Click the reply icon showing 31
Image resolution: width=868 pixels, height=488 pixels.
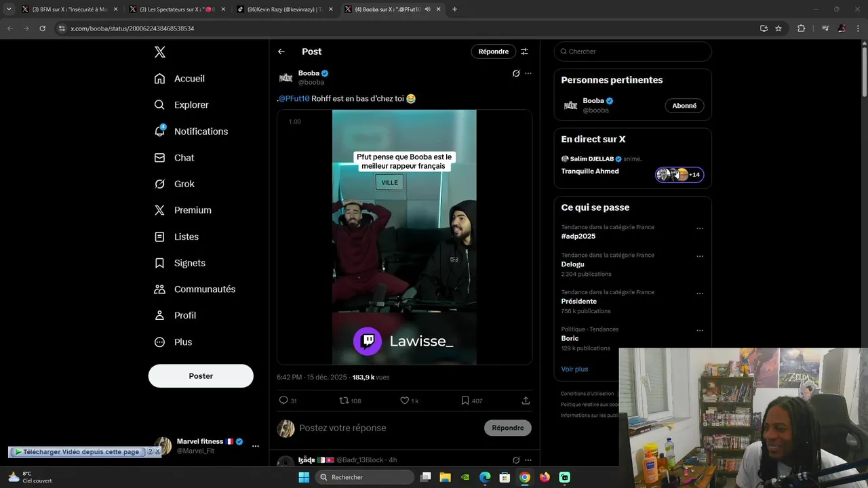(283, 401)
